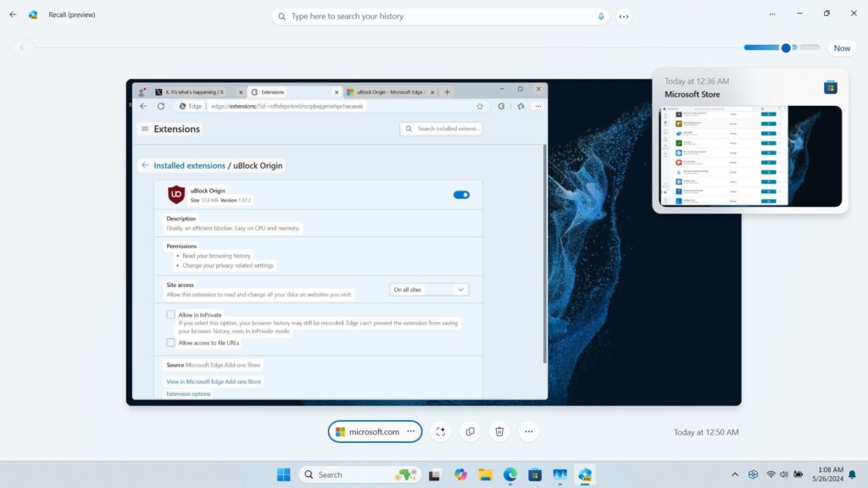Click the back arrow in Recall's title bar
The height and width of the screenshot is (488, 868).
coord(13,14)
